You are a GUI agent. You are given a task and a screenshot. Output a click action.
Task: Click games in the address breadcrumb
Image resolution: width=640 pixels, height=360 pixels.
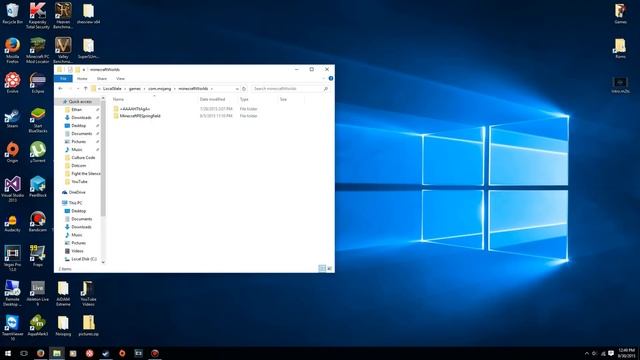coord(135,89)
